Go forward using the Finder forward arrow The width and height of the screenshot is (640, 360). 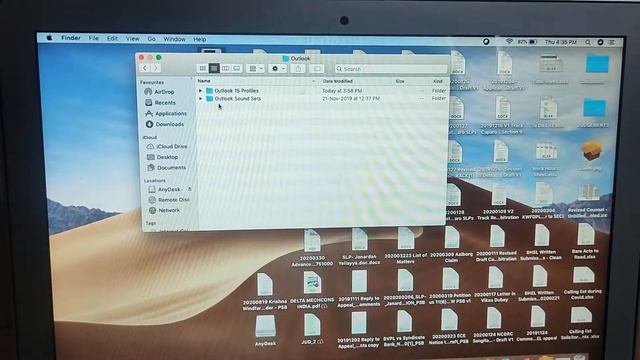click(156, 68)
